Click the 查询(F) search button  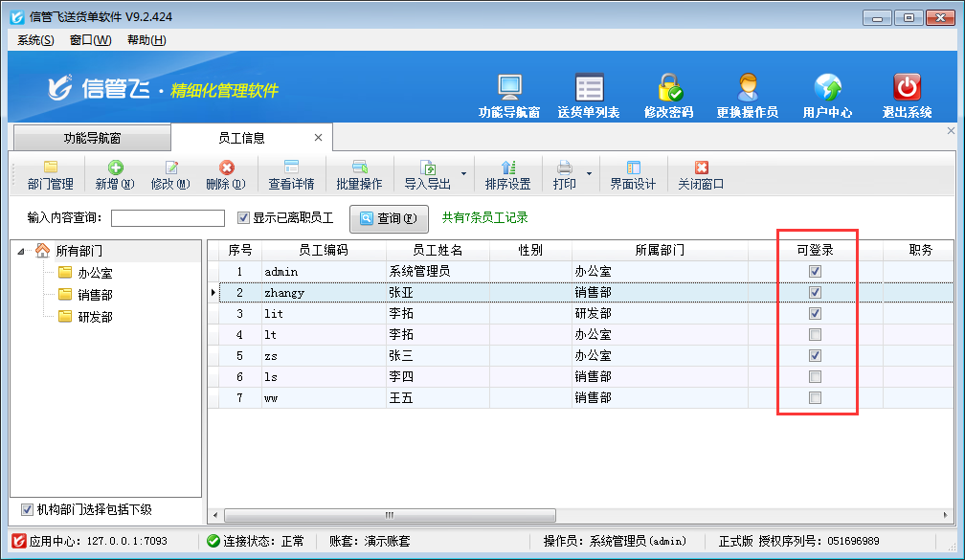click(x=389, y=218)
